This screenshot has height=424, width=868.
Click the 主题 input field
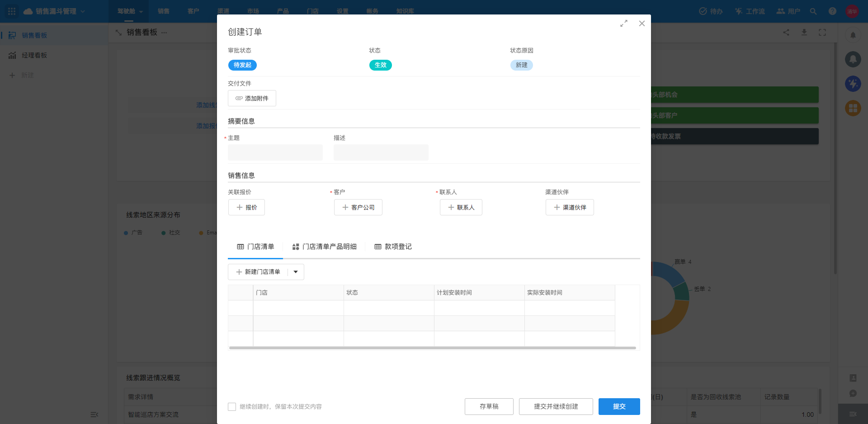(275, 152)
